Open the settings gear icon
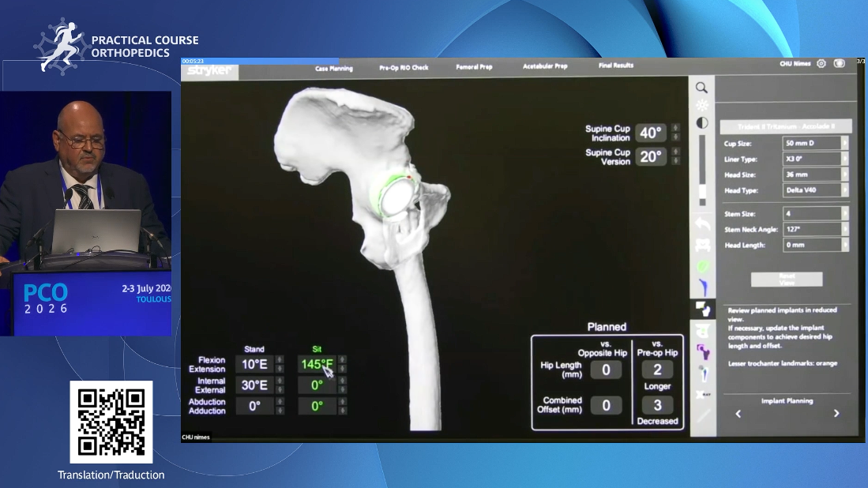The height and width of the screenshot is (488, 868). 821,64
